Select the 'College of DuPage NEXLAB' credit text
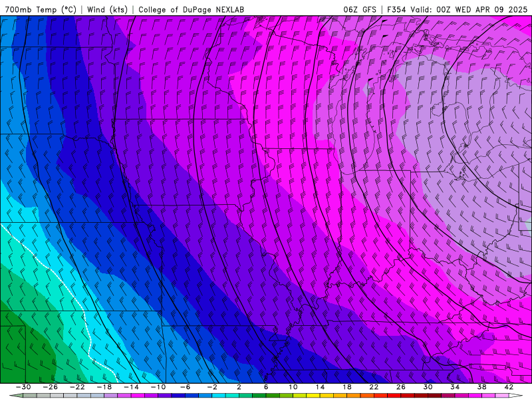 coord(191,9)
